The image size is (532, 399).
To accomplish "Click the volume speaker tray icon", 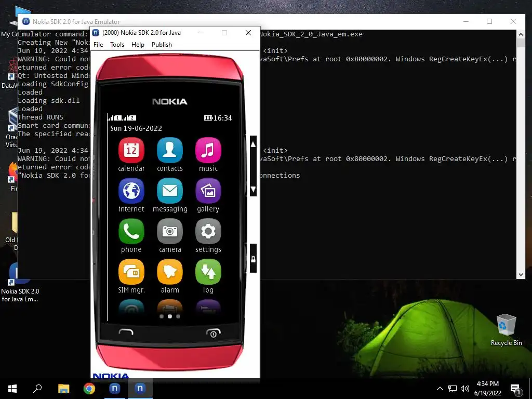I will tap(465, 389).
